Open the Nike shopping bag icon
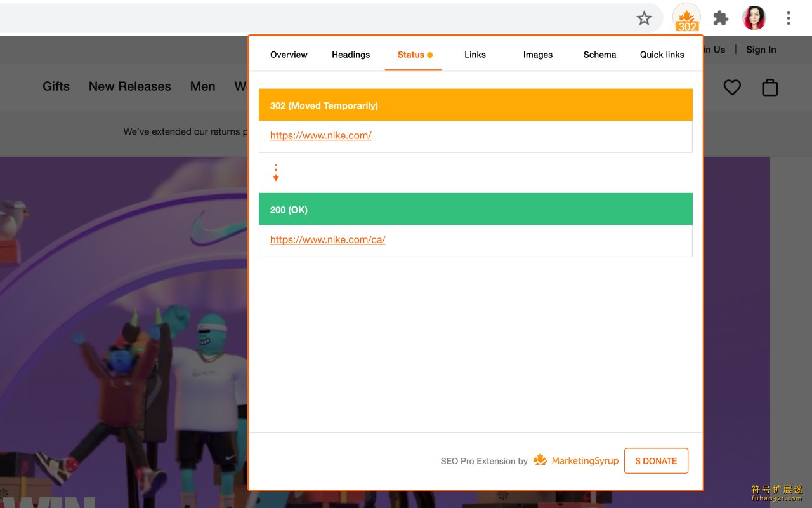812x508 pixels. tap(769, 88)
